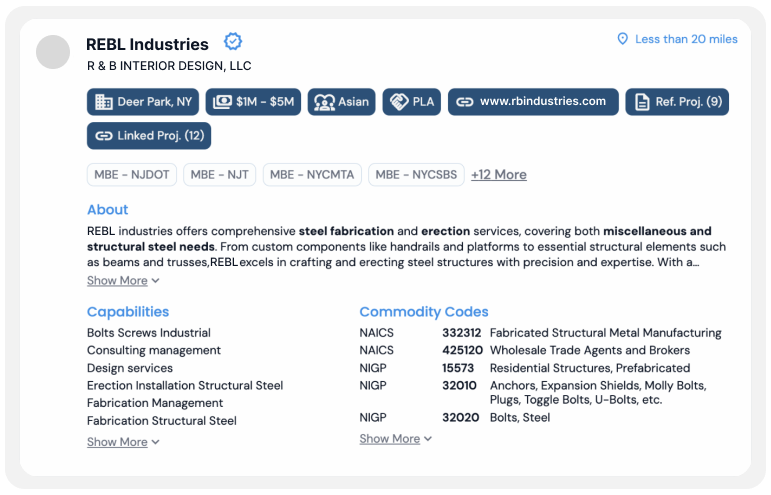
Task: Click the building icon in Deer Park chip
Action: pyautogui.click(x=103, y=102)
